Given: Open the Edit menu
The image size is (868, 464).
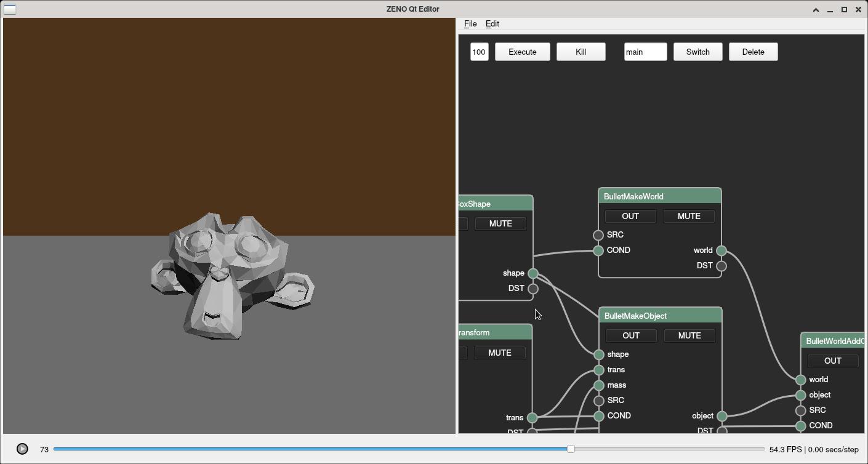Looking at the screenshot, I should click(x=492, y=23).
